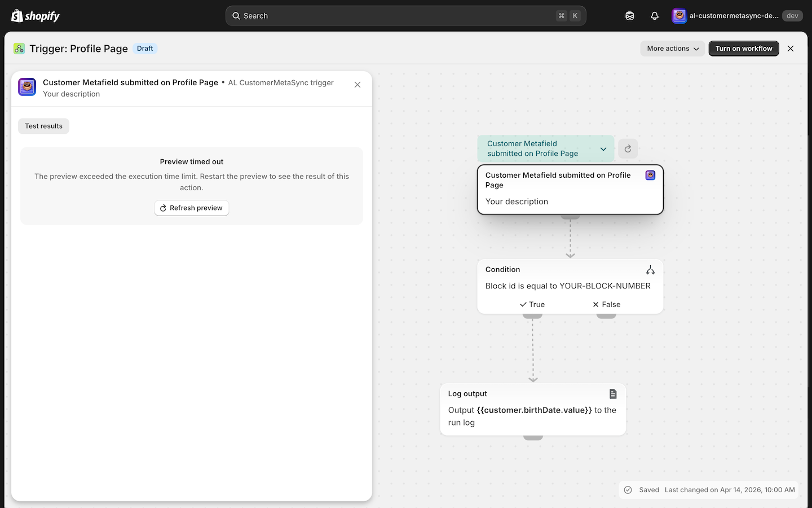Click the Your description text in panel header
812x508 pixels.
(x=72, y=94)
